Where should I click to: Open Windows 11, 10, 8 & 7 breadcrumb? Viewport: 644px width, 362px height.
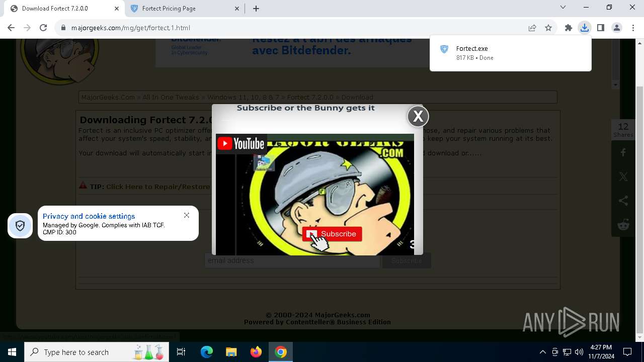(x=243, y=97)
